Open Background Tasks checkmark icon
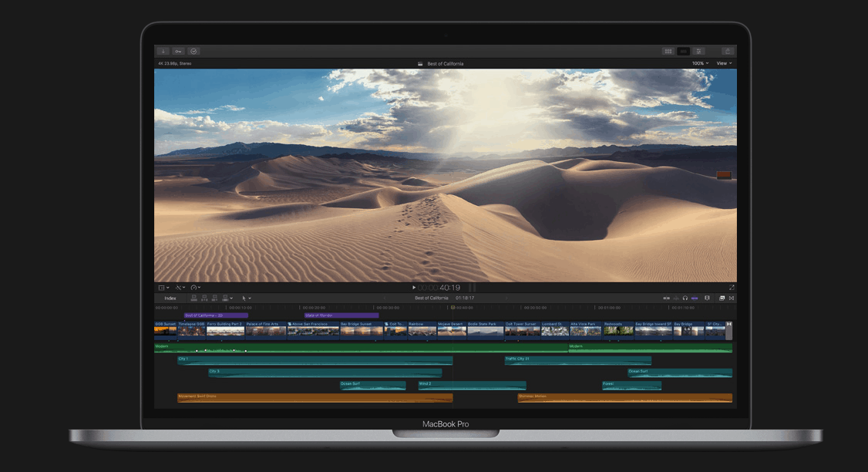This screenshot has width=868, height=472. pyautogui.click(x=193, y=51)
